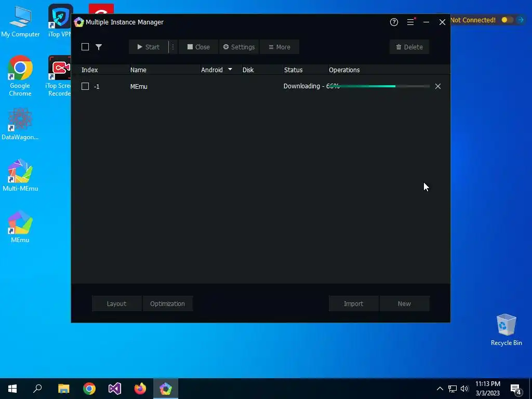This screenshot has height=399, width=532.
Task: Click the Layout button
Action: pyautogui.click(x=117, y=303)
